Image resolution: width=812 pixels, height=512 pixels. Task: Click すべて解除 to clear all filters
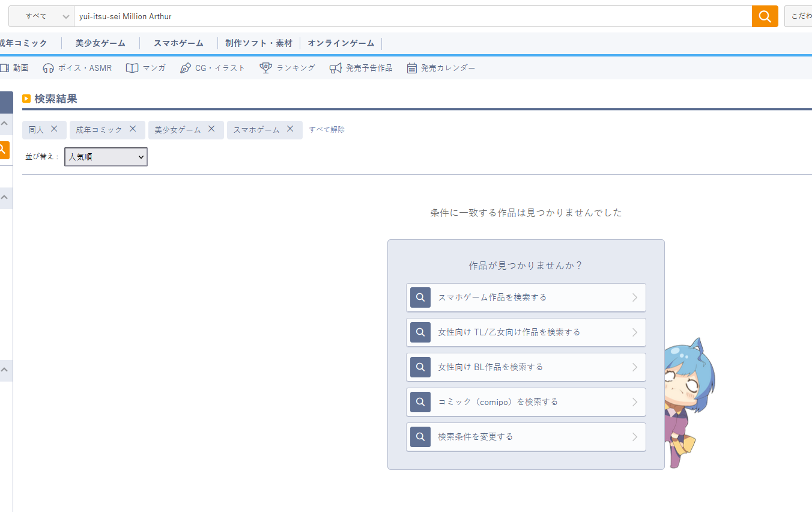[327, 130]
